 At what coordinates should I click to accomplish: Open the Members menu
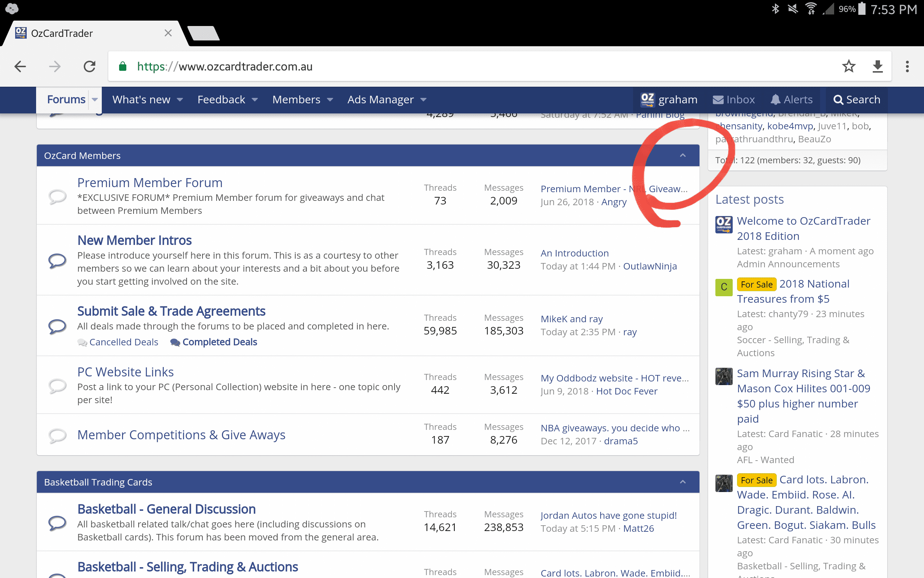pos(296,100)
